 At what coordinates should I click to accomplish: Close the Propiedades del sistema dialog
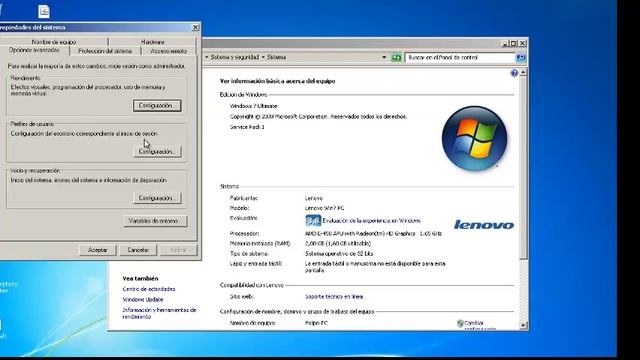click(x=195, y=27)
